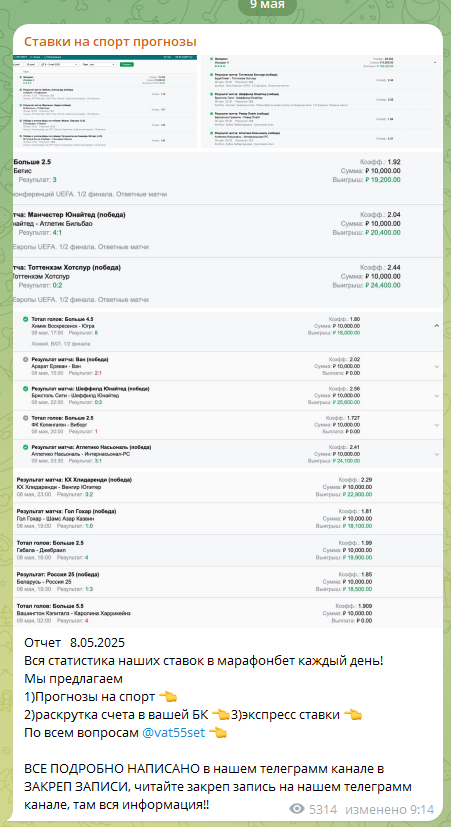Screen dimensions: 451x827
Task: Click the pointing hand emoji after @vat55set
Action: pyautogui.click(x=218, y=733)
